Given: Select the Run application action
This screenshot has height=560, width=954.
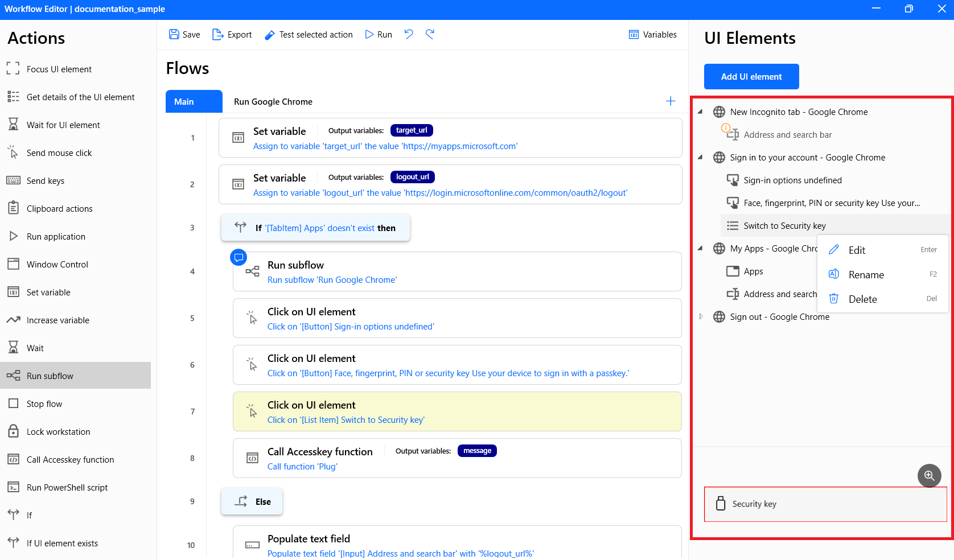Looking at the screenshot, I should click(x=75, y=237).
